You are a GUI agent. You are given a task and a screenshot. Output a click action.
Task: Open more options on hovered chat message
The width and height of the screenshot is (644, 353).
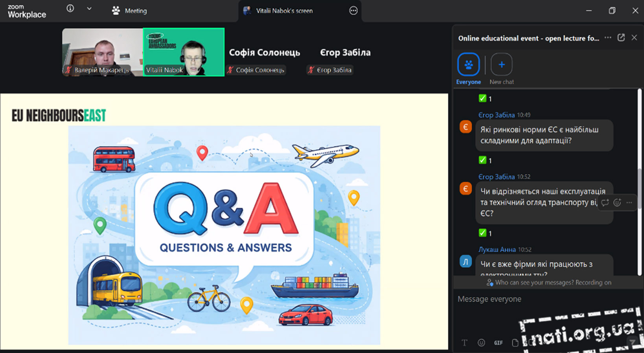[x=629, y=203]
